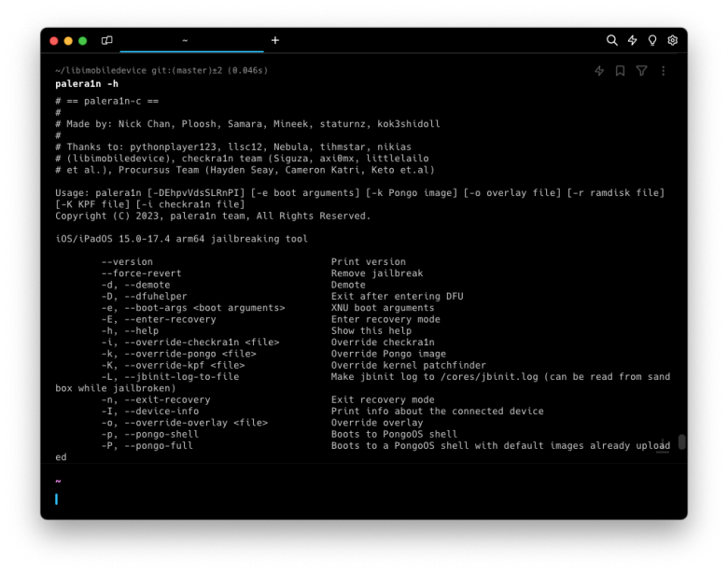Filter block output with the funnel icon
Image resolution: width=728 pixels, height=573 pixels.
(641, 71)
